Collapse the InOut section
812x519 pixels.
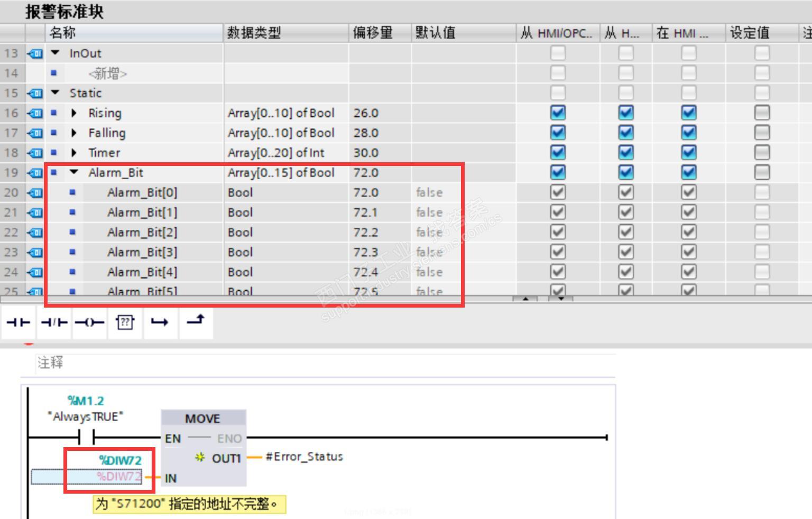pos(55,53)
